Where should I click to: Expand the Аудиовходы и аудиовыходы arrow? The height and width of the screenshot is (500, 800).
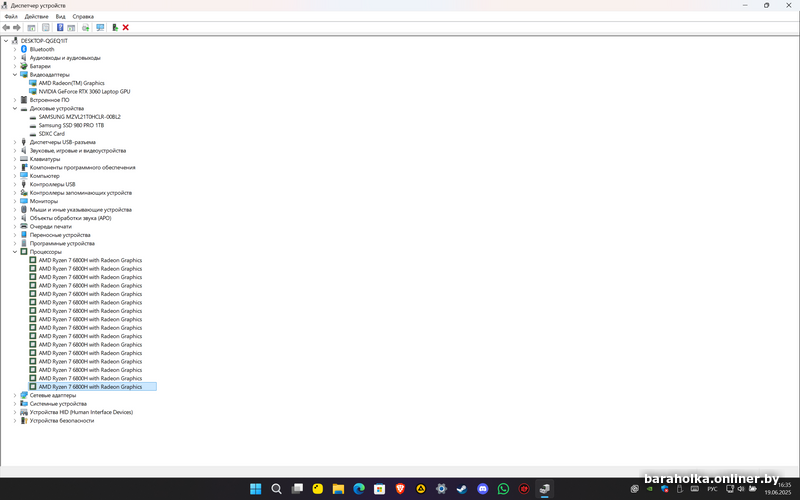15,58
